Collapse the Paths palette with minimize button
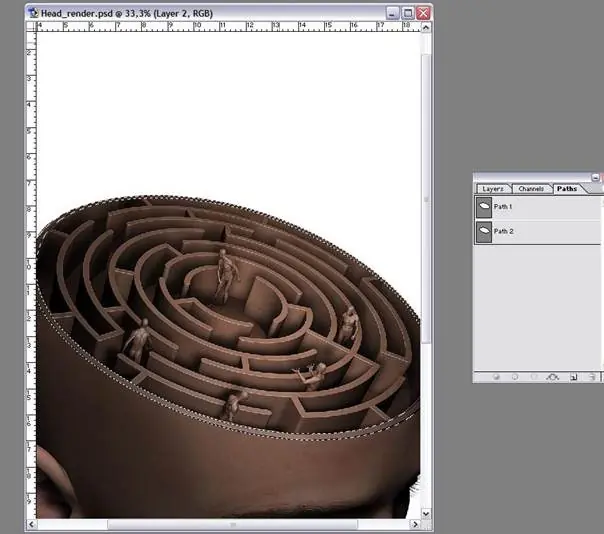Screen dimensions: 604x534 coord(596,177)
